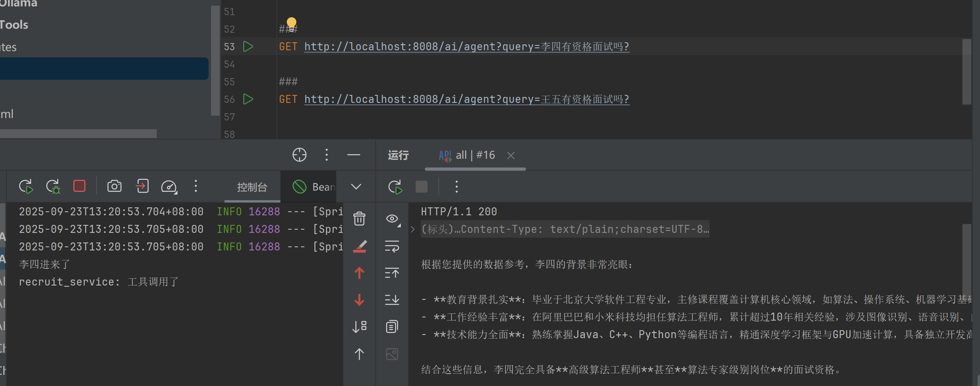The height and width of the screenshot is (386, 980).
Task: Click the project tree vertical scrollbar
Action: coord(215,60)
